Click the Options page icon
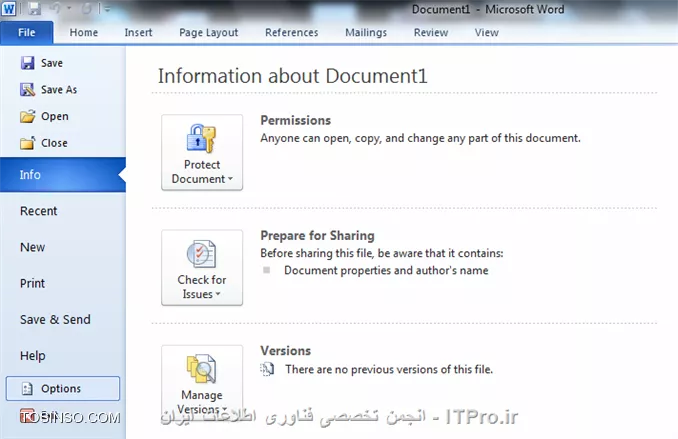 [27, 388]
